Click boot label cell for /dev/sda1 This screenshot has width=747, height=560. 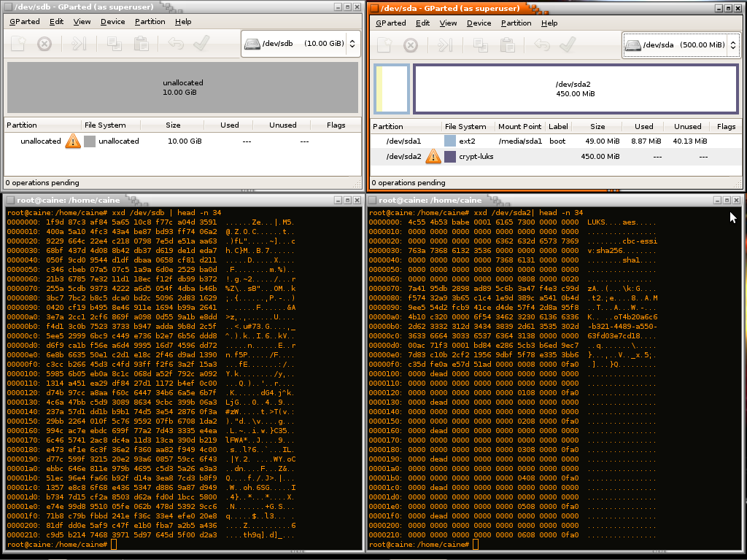(x=557, y=141)
